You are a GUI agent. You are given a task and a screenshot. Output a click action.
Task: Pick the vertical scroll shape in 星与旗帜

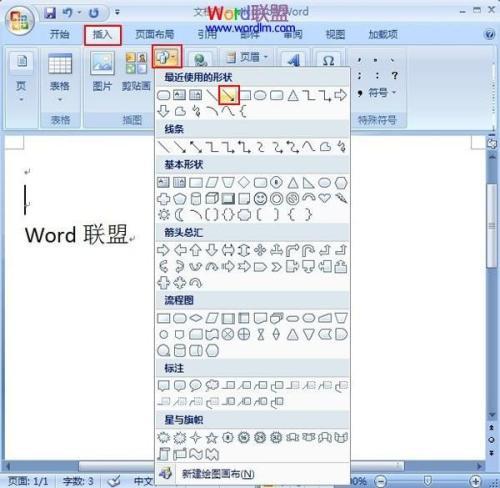coord(163,454)
